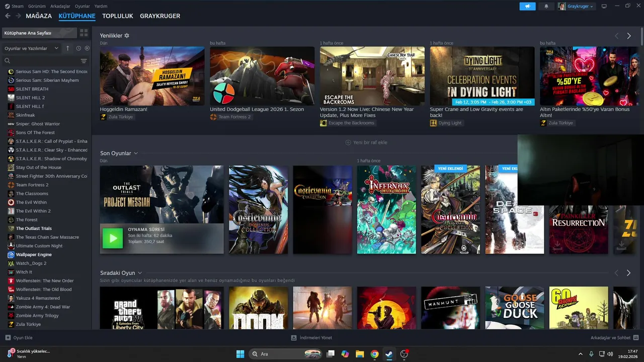This screenshot has width=644, height=362.
Task: Open Team Fortress 2 news source link
Action: 230,117
